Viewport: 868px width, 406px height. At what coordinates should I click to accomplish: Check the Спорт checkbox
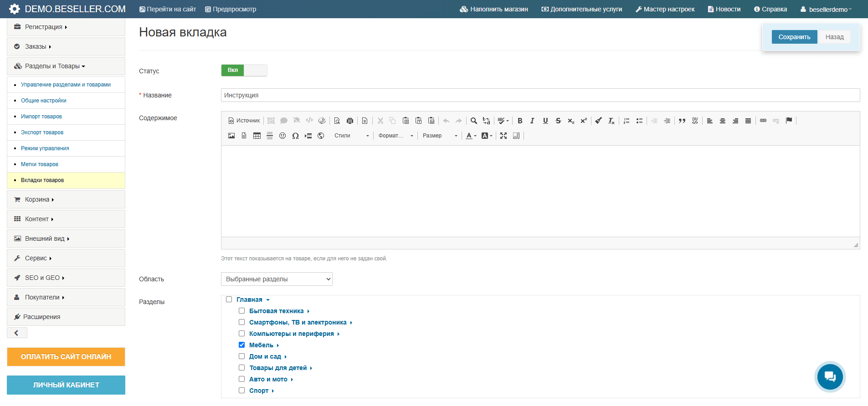pos(242,391)
